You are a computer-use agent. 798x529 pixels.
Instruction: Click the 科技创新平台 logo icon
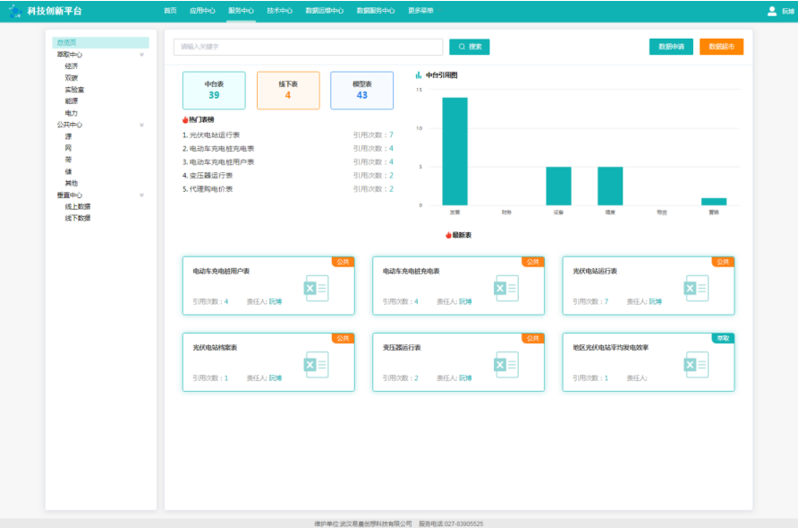pos(14,11)
